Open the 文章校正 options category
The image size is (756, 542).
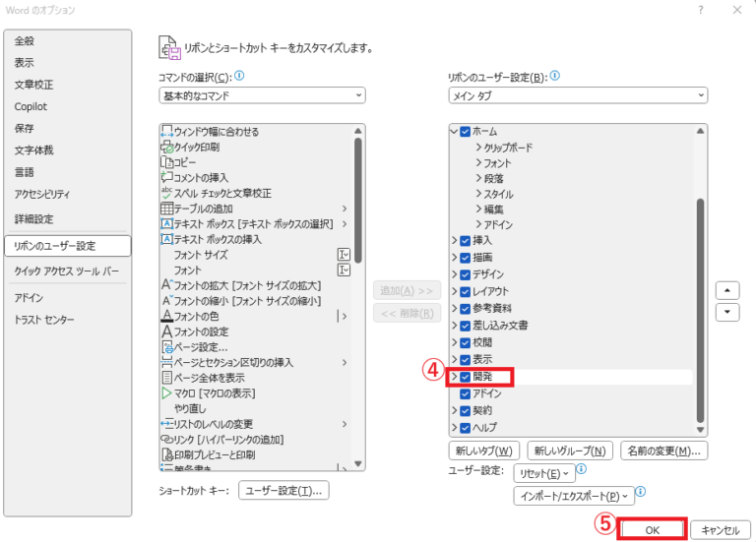tap(34, 85)
